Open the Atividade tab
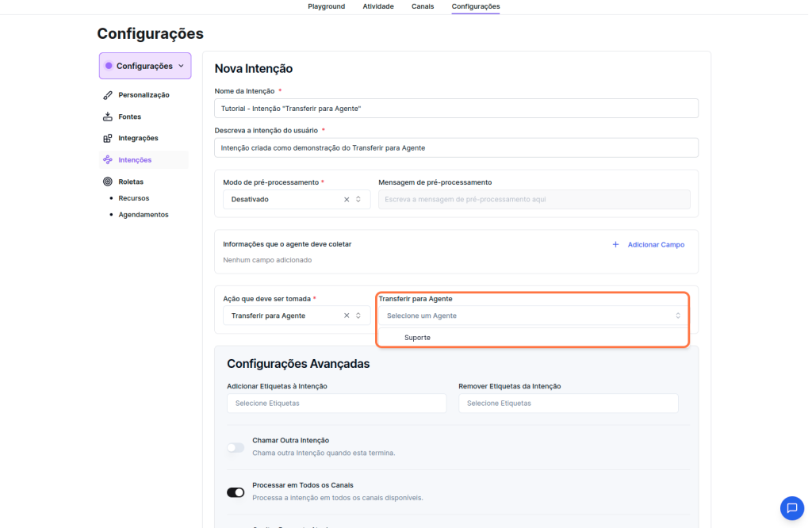The image size is (812, 528). 378,6
